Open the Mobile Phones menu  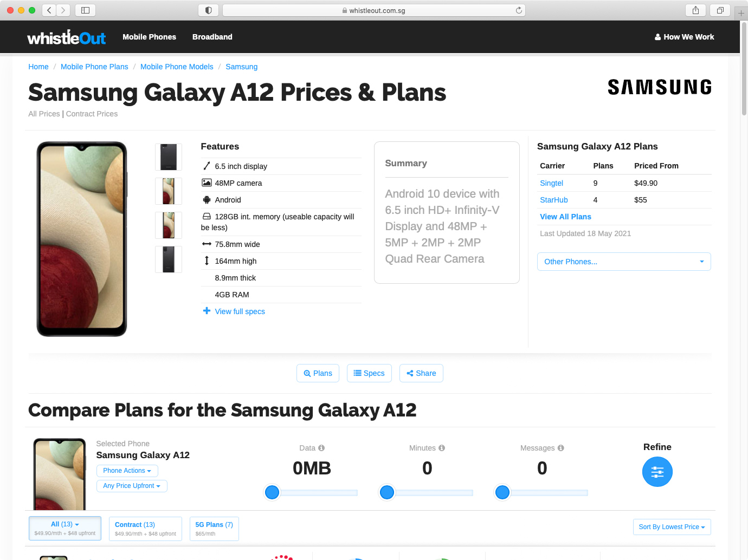pos(149,37)
